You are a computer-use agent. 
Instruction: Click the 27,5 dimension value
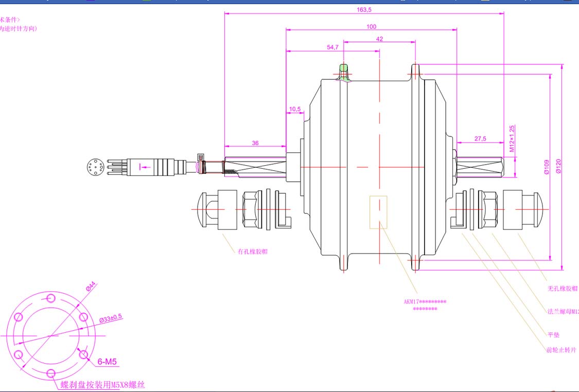480,139
